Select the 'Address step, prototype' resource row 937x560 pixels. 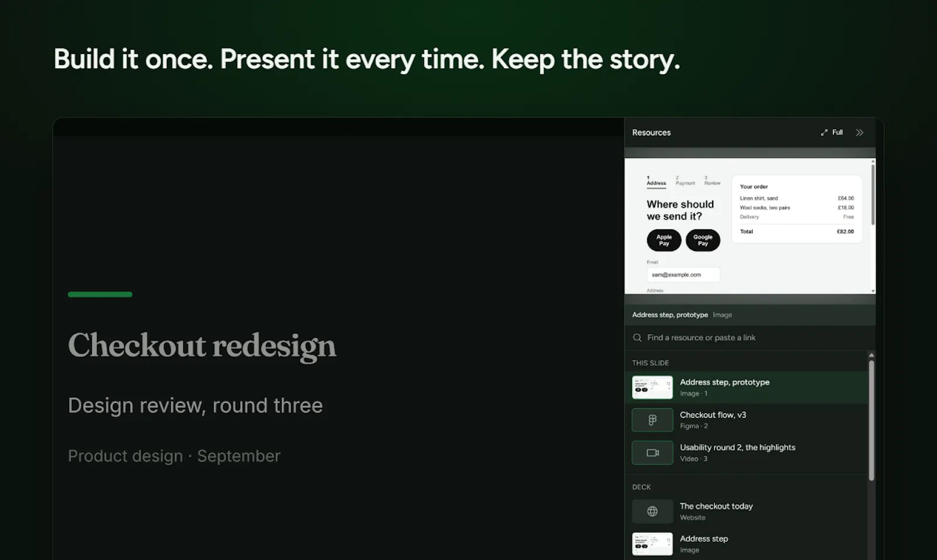pyautogui.click(x=746, y=387)
